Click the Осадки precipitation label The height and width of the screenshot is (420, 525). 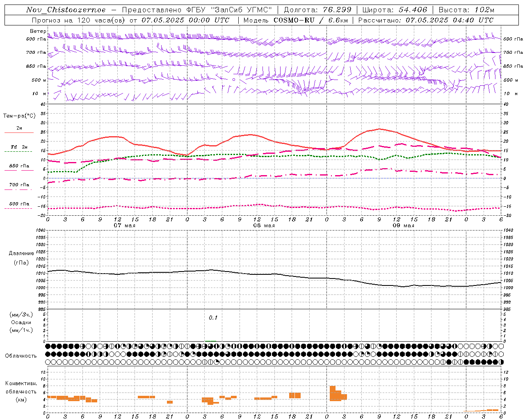(21, 322)
